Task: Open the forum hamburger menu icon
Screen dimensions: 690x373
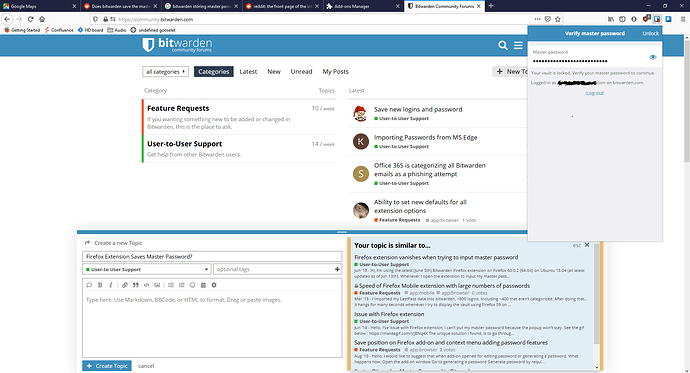Action: pyautogui.click(x=518, y=45)
